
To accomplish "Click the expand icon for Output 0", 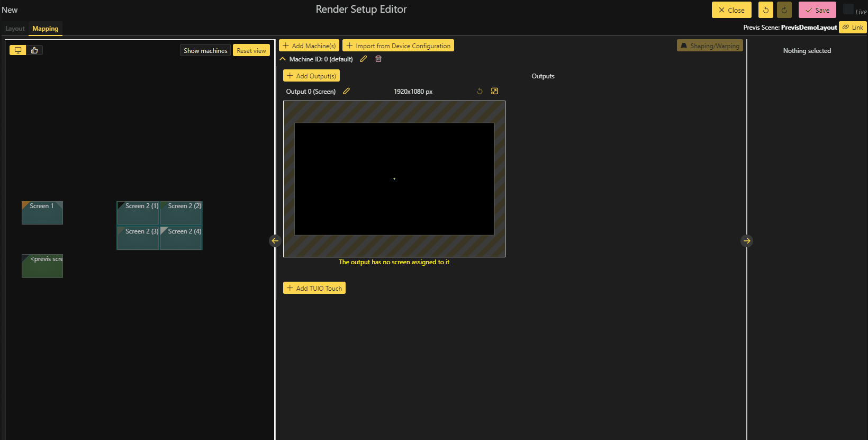I will coord(494,91).
